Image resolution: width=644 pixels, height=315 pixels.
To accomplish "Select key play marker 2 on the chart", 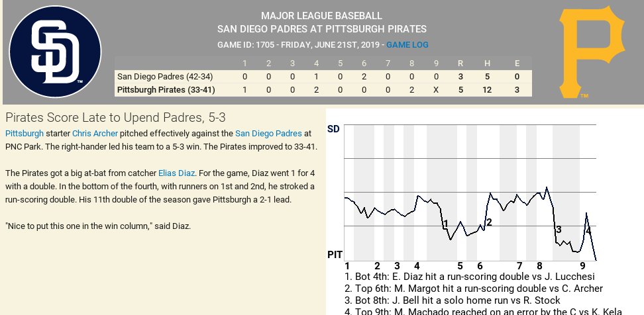I will click(x=489, y=222).
